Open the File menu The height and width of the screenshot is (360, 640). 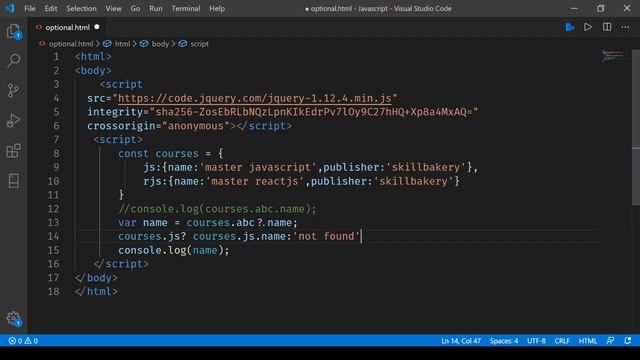pyautogui.click(x=30, y=8)
